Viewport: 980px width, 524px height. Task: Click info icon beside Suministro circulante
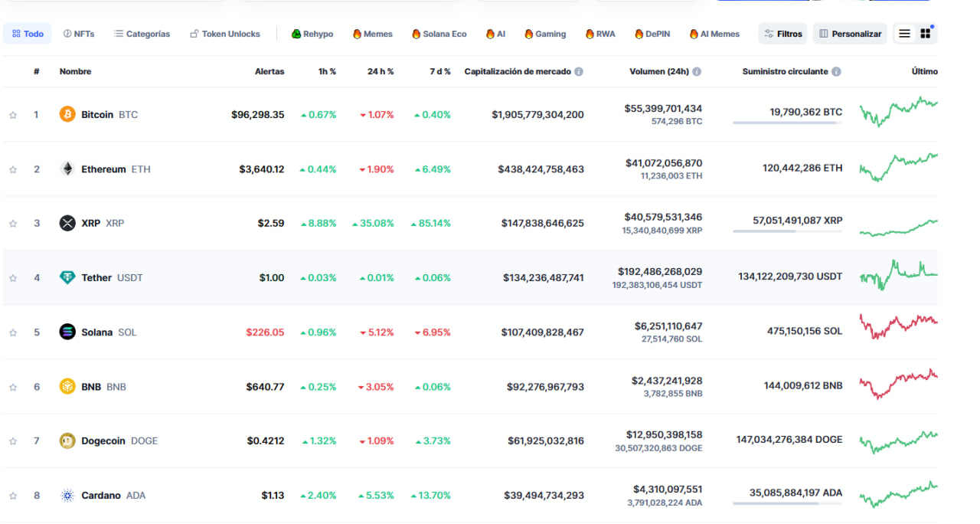[836, 71]
